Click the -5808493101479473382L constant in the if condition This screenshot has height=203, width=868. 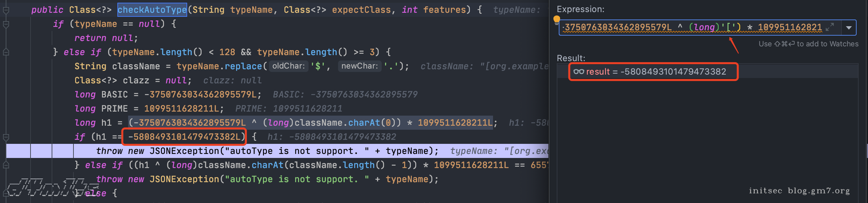point(184,137)
